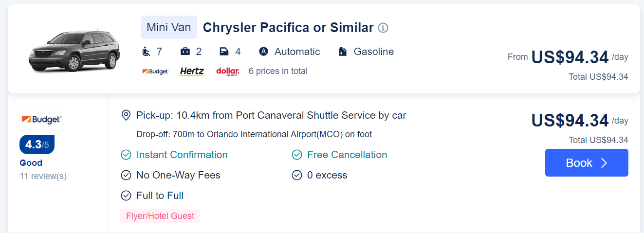The height and width of the screenshot is (233, 644).
Task: Click the Hertz logo
Action: pos(192,72)
